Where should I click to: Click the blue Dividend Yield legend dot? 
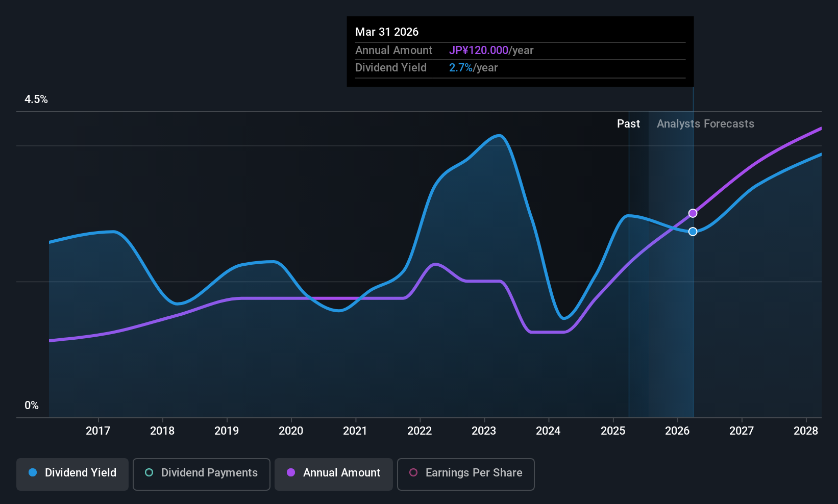[33, 472]
